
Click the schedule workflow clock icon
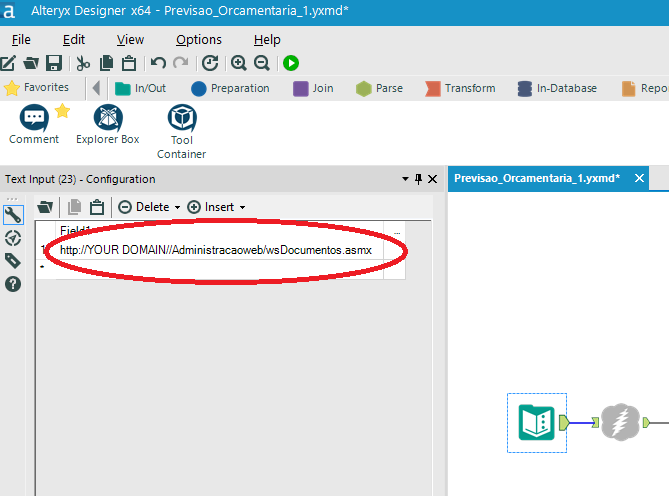click(x=210, y=63)
